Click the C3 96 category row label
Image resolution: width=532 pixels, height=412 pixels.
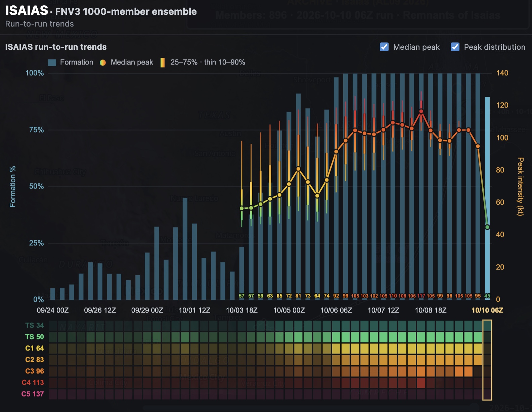(x=34, y=371)
